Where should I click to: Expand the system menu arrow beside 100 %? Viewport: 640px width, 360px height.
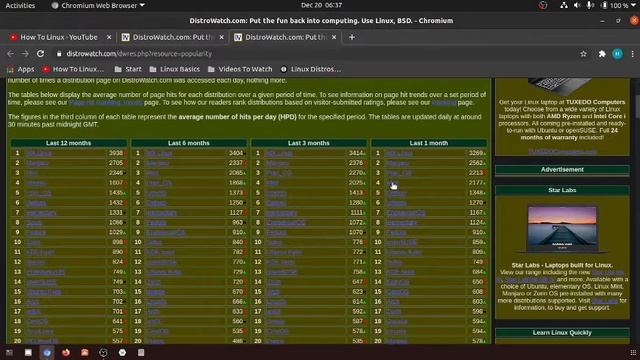point(633,5)
